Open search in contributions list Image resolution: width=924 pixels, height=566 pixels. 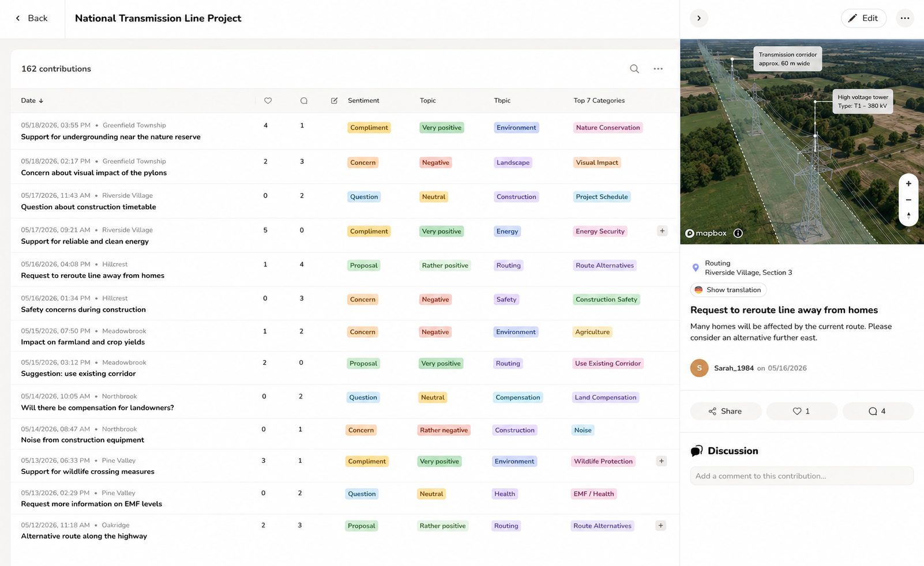click(x=634, y=69)
